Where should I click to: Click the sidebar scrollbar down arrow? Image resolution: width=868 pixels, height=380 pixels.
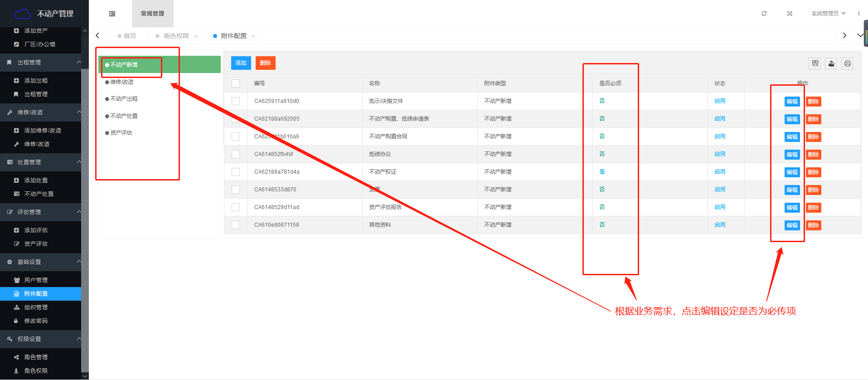coord(85,376)
